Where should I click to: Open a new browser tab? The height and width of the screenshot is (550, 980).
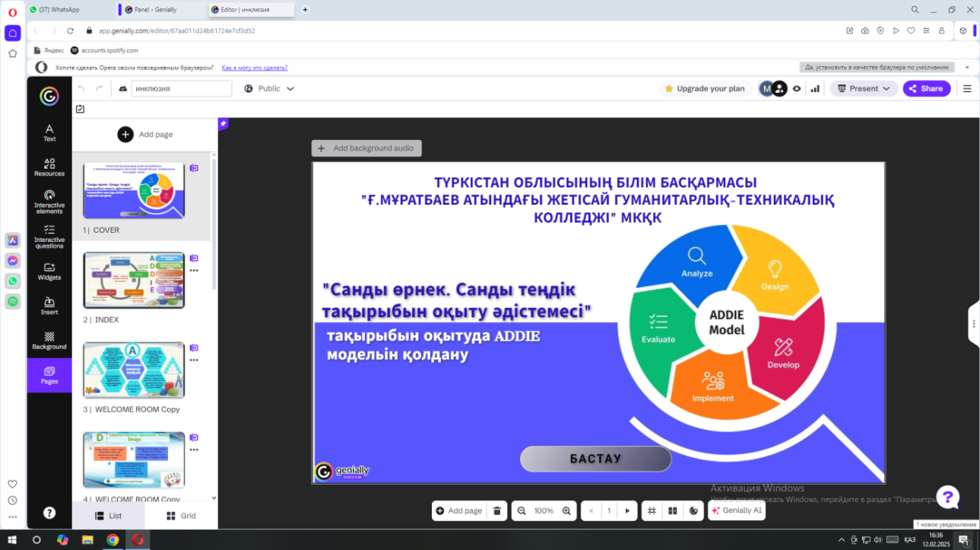pos(306,10)
